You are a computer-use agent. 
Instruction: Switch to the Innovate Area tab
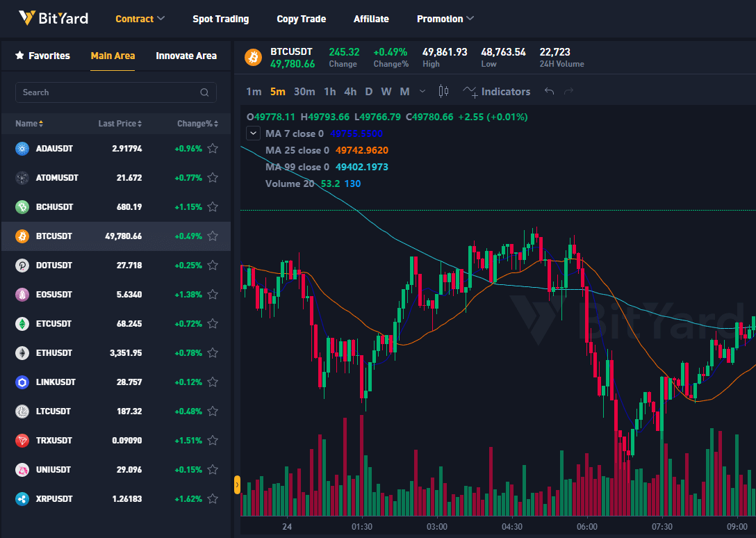click(186, 56)
